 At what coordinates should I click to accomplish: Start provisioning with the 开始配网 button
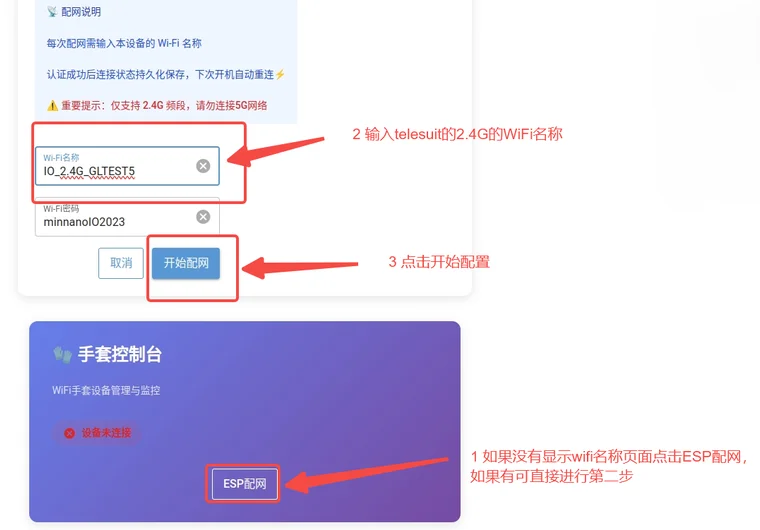pyautogui.click(x=186, y=263)
